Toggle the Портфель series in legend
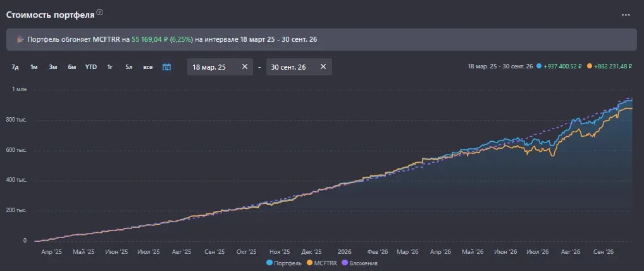This screenshot has width=644, height=271. pyautogui.click(x=284, y=263)
